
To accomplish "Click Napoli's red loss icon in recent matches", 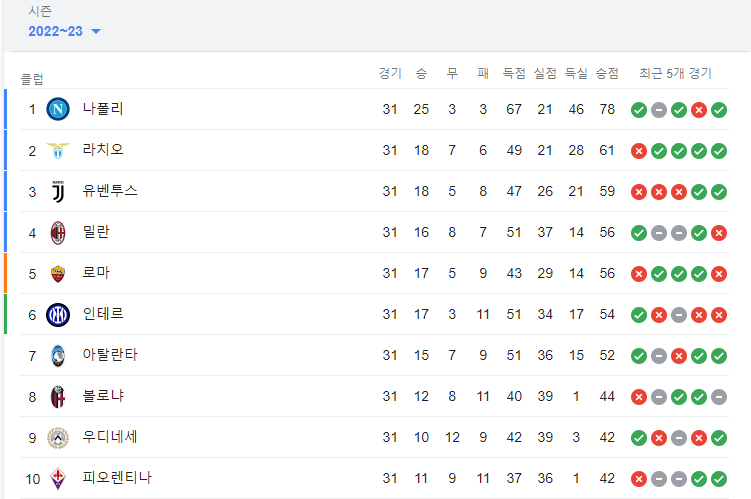I will [699, 110].
